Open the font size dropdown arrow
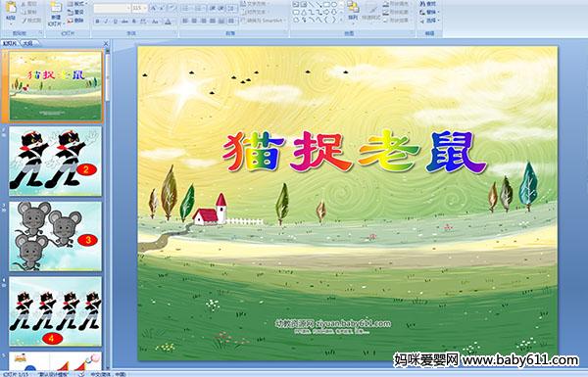The image size is (588, 377). coord(145,8)
